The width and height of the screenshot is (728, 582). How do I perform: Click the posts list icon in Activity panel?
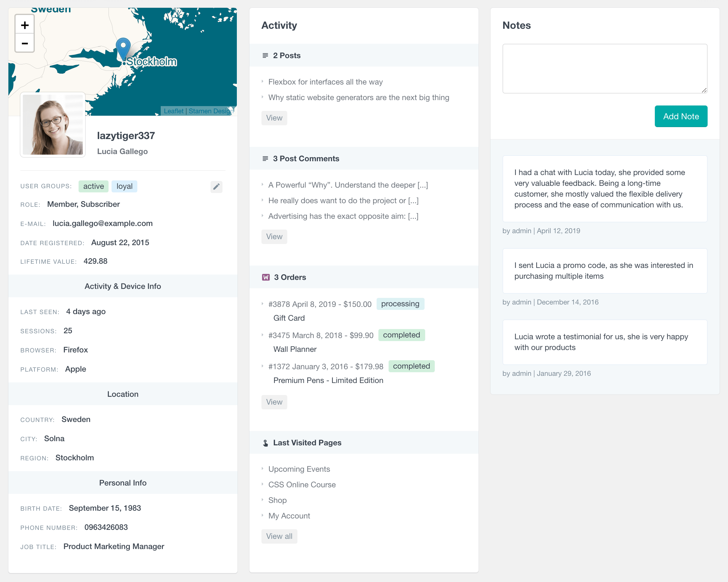pyautogui.click(x=266, y=55)
